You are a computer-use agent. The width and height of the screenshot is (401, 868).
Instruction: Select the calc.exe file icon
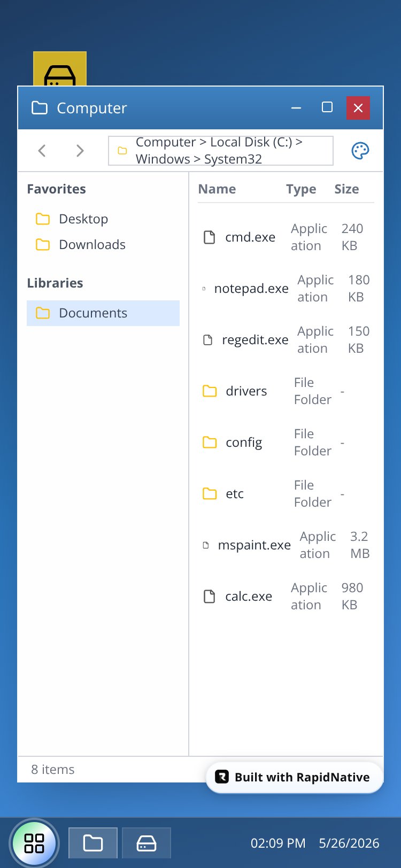click(x=210, y=596)
